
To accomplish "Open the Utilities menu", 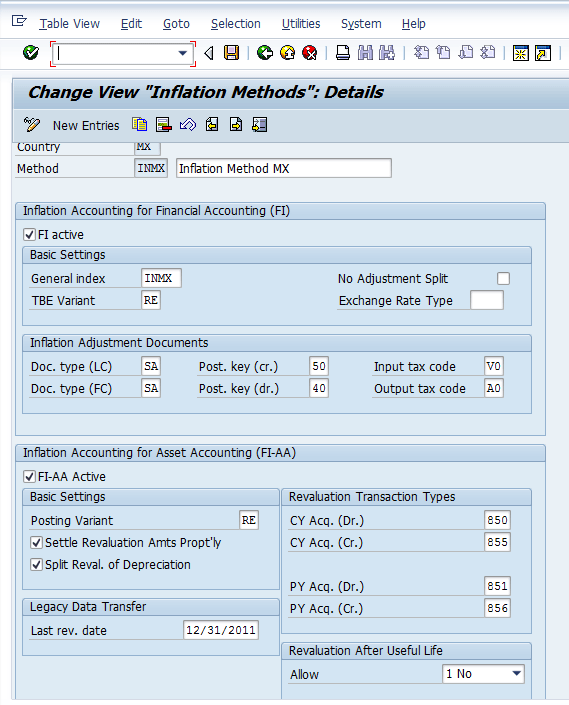I will coord(301,24).
